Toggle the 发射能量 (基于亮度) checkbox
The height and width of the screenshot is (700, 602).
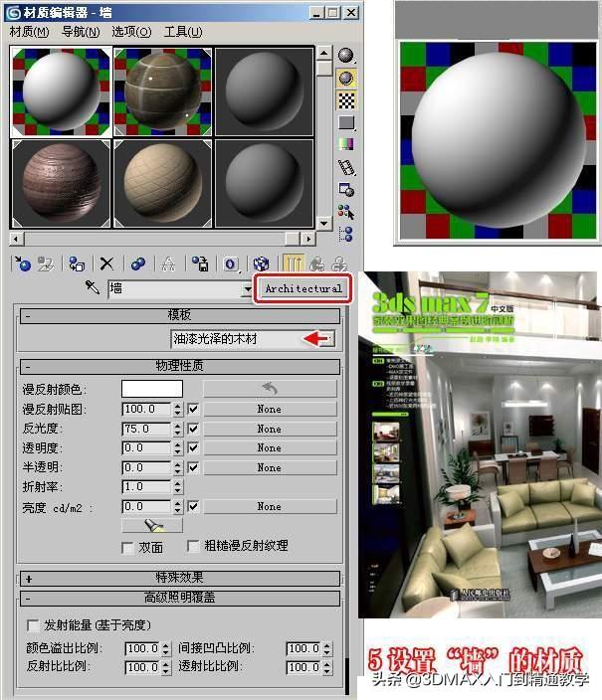[x=33, y=625]
